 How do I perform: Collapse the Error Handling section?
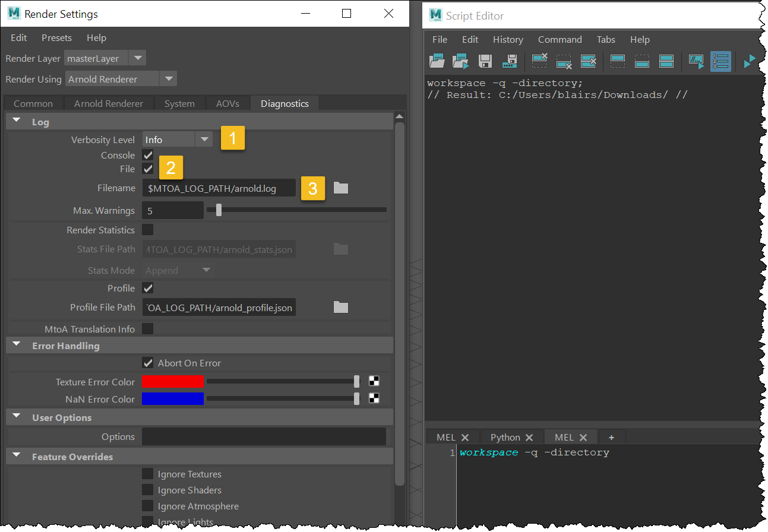16,344
